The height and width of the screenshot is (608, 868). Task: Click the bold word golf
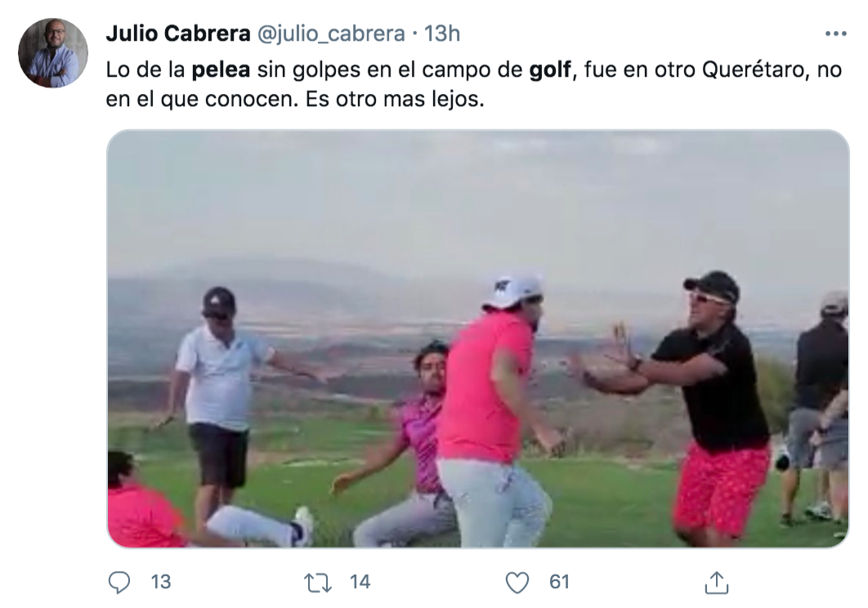[x=550, y=69]
